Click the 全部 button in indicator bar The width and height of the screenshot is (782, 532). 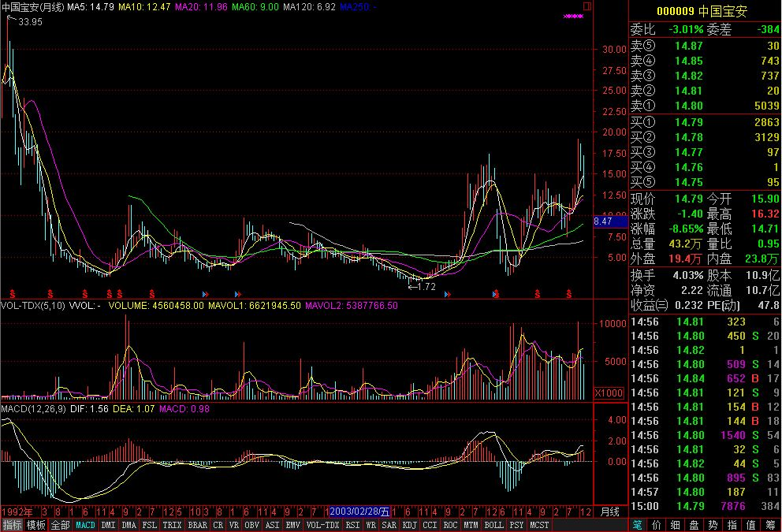[x=60, y=525]
